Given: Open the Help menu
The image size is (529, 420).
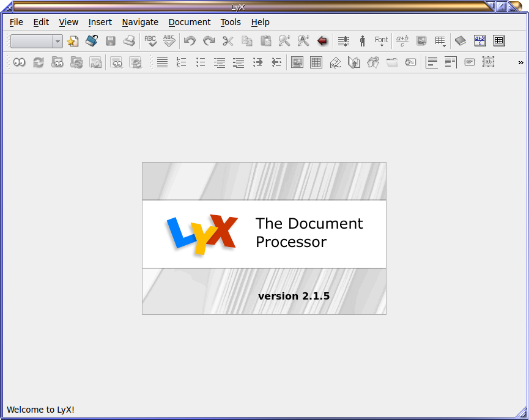Looking at the screenshot, I should pos(261,22).
